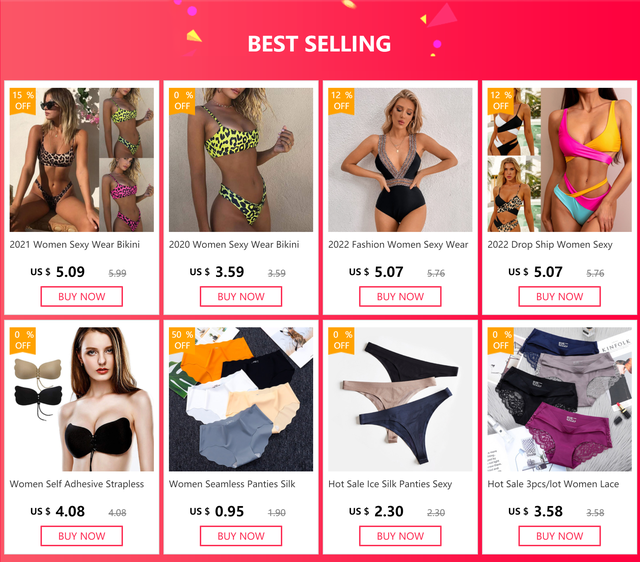Open the Hot Sale Ice Silk Panties title

coord(390,484)
